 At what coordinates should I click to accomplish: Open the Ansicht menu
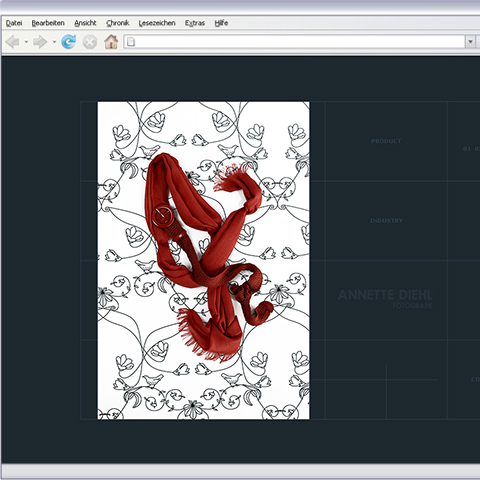tap(85, 23)
